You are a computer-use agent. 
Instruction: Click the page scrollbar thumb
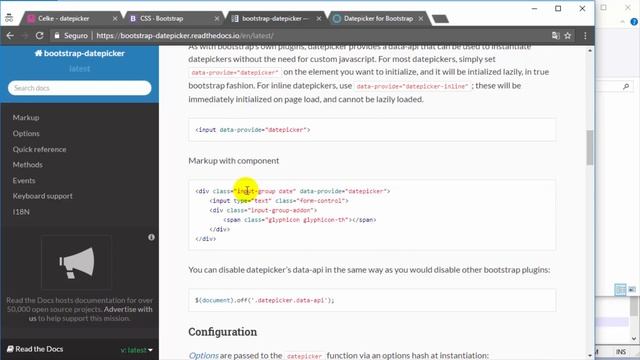click(x=590, y=148)
